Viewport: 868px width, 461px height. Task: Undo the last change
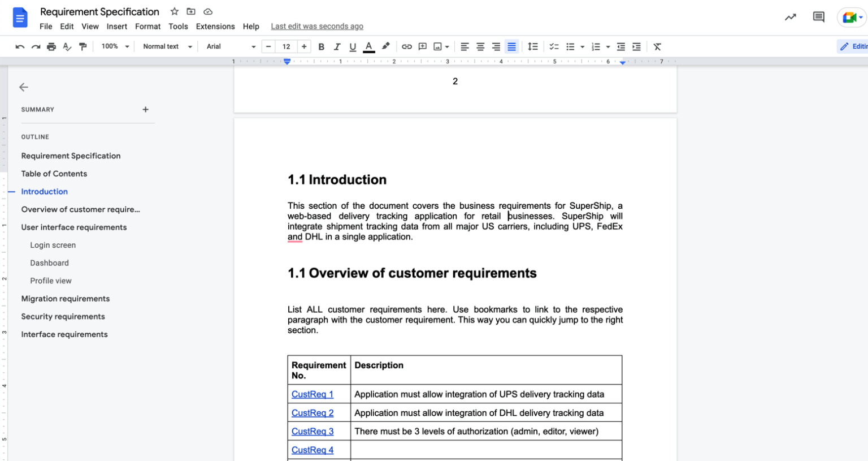20,46
